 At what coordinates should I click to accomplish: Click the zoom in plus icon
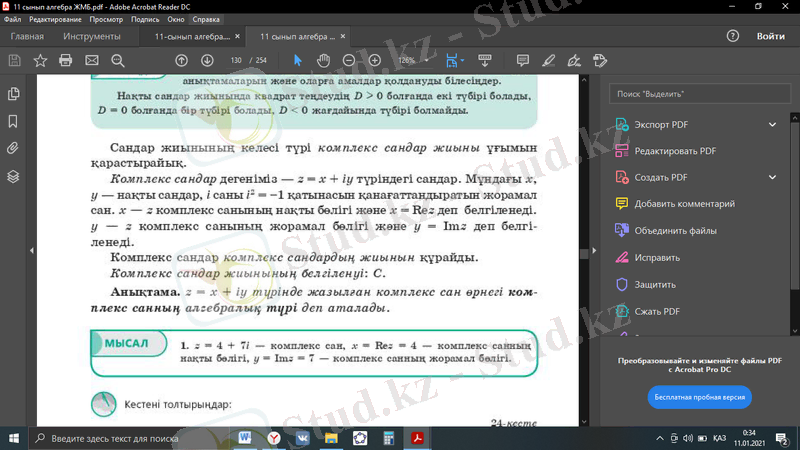click(373, 60)
